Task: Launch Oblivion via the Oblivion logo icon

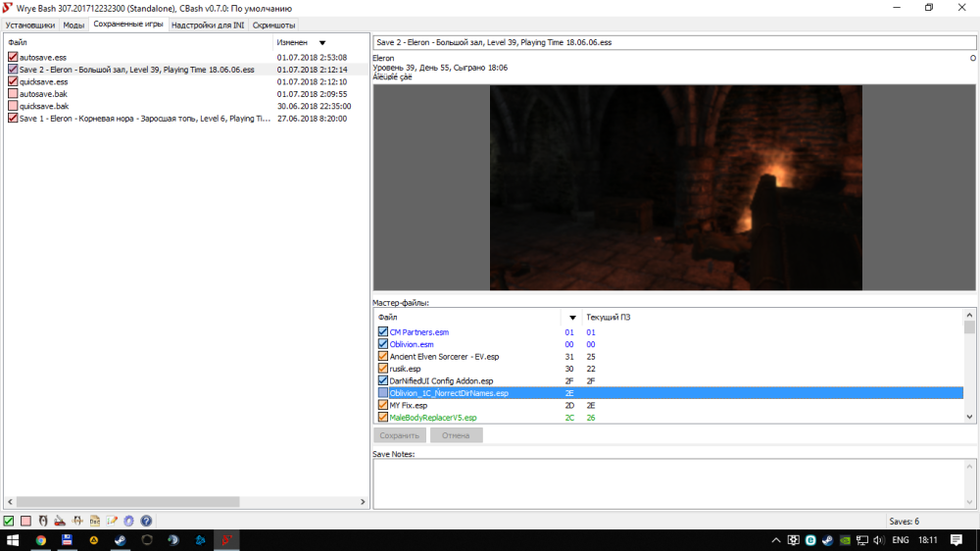Action: point(43,521)
